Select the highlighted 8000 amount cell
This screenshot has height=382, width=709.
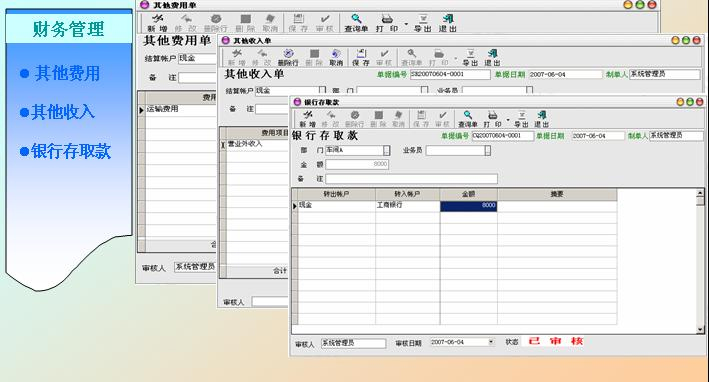pyautogui.click(x=469, y=206)
